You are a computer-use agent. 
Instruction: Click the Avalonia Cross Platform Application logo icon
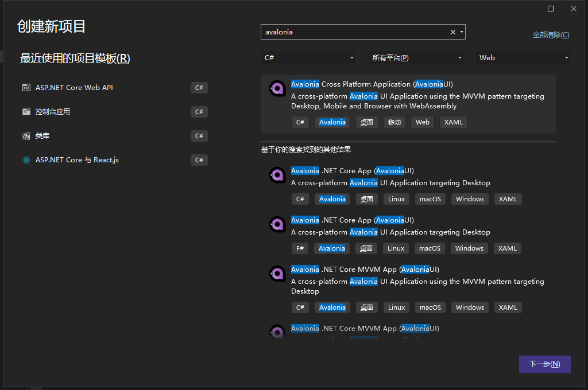(x=277, y=88)
